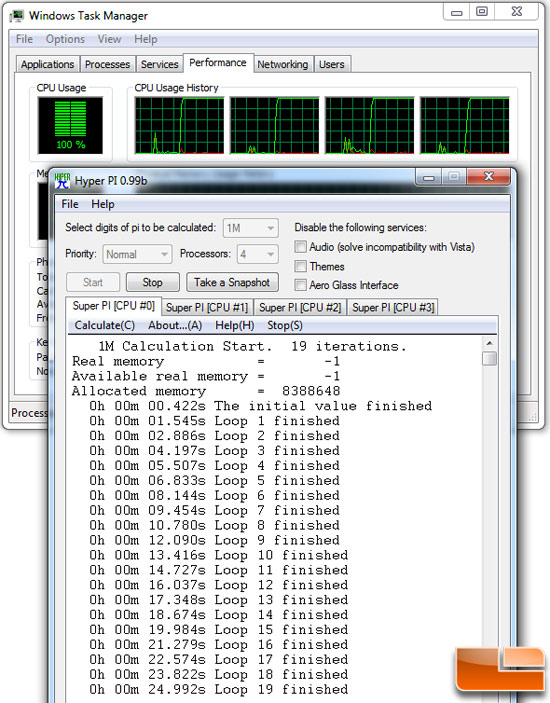Close the Hyper PI window
550x703 pixels.
coord(488,177)
